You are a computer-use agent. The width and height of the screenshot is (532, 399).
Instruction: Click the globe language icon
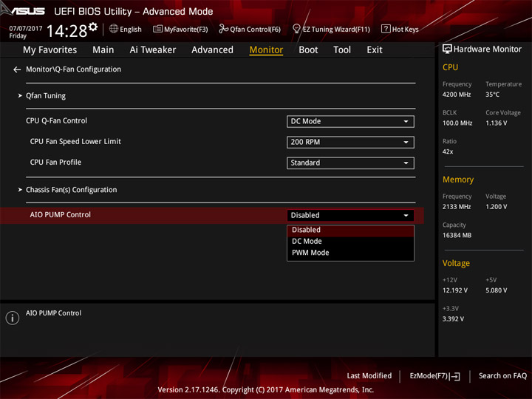pos(114,29)
